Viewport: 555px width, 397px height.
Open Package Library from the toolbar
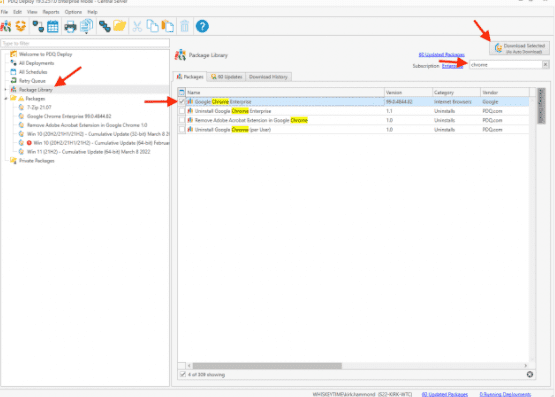pos(6,26)
